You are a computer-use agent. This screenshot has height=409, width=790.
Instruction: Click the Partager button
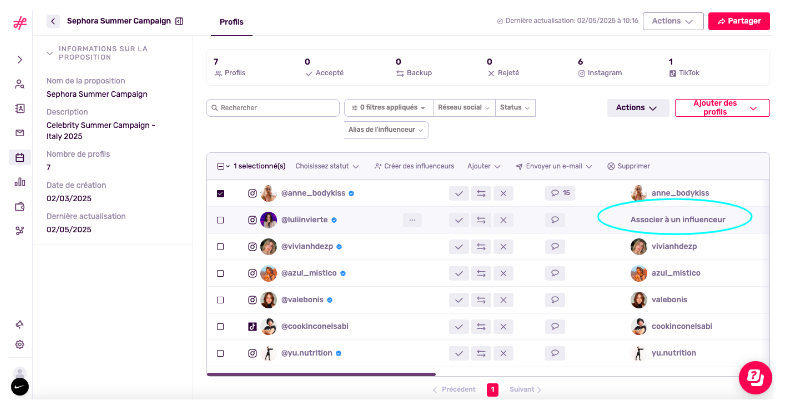point(739,21)
